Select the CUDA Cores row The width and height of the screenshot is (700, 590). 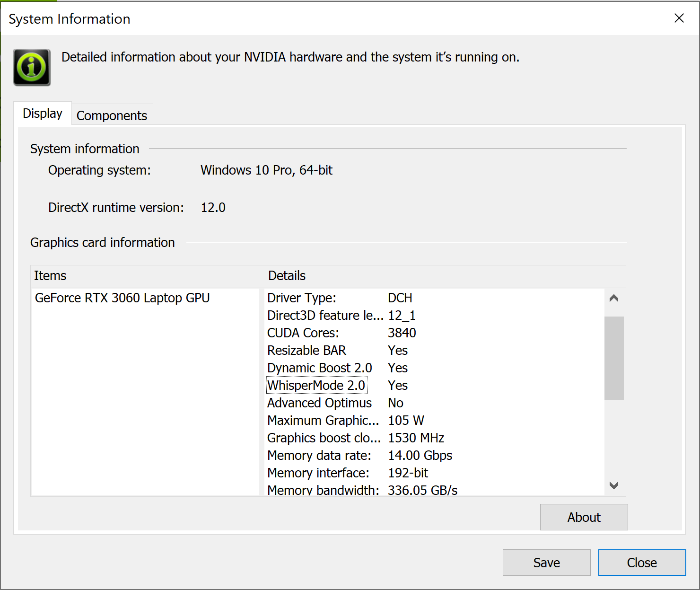303,333
